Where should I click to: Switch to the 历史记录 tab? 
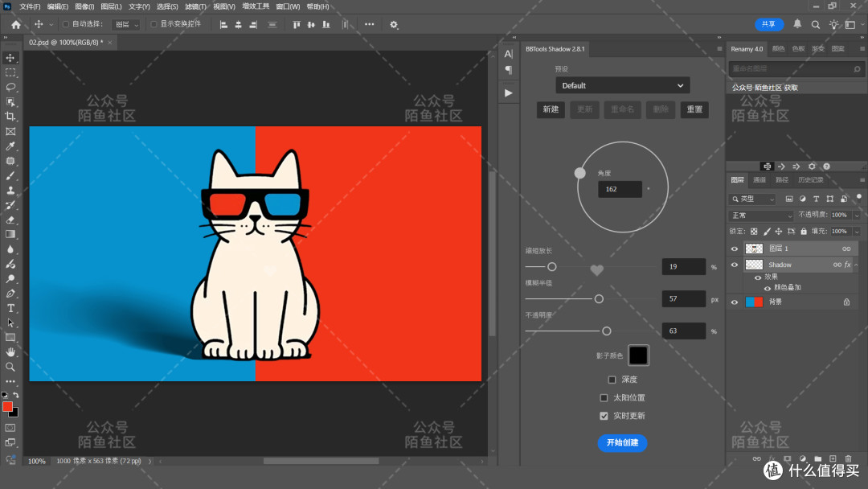click(810, 180)
